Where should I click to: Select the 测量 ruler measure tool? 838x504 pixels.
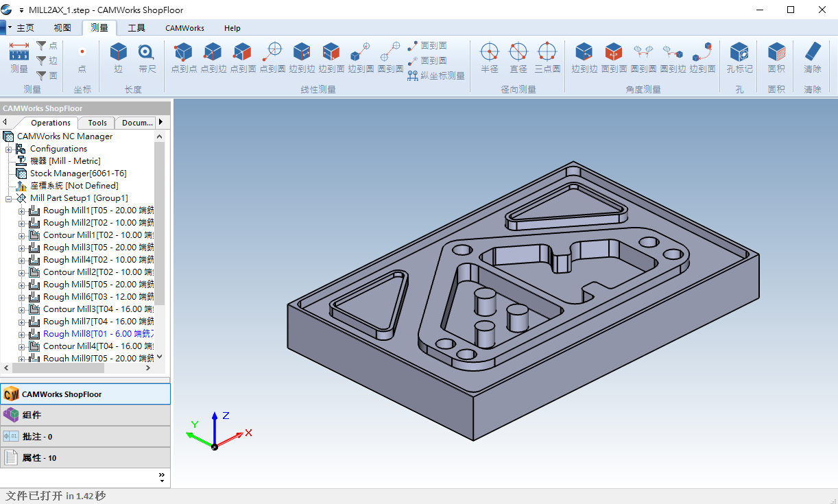pyautogui.click(x=19, y=57)
